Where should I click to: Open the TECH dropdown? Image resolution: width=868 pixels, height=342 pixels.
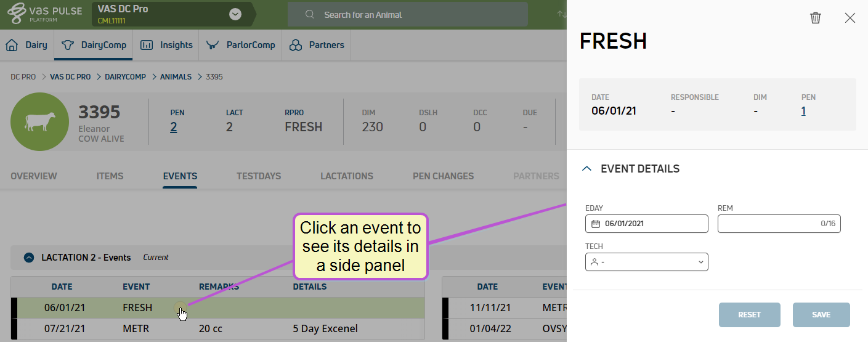point(646,262)
